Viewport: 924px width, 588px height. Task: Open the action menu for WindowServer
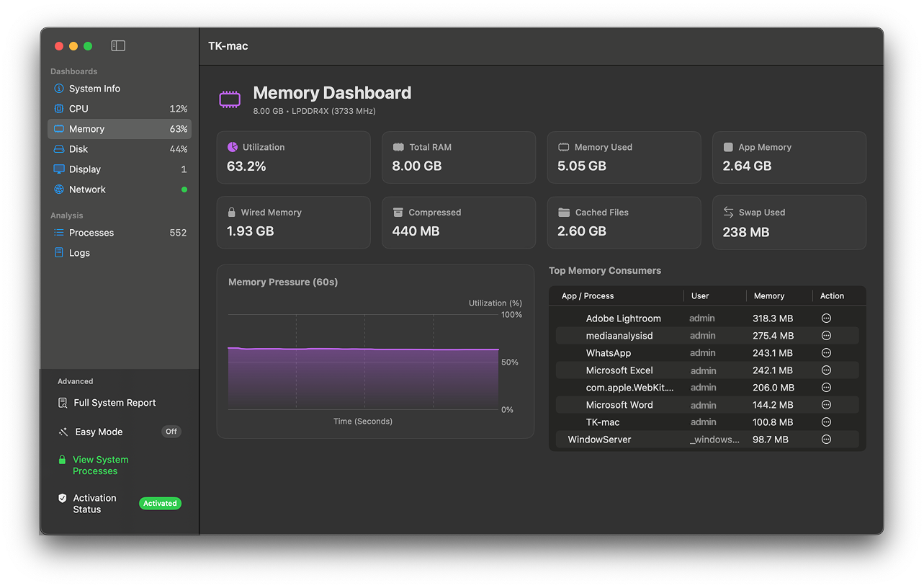[826, 439]
